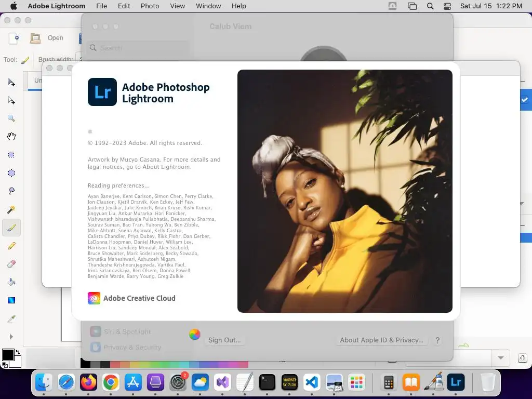
Task: Open Trash from the dock
Action: coord(488,382)
